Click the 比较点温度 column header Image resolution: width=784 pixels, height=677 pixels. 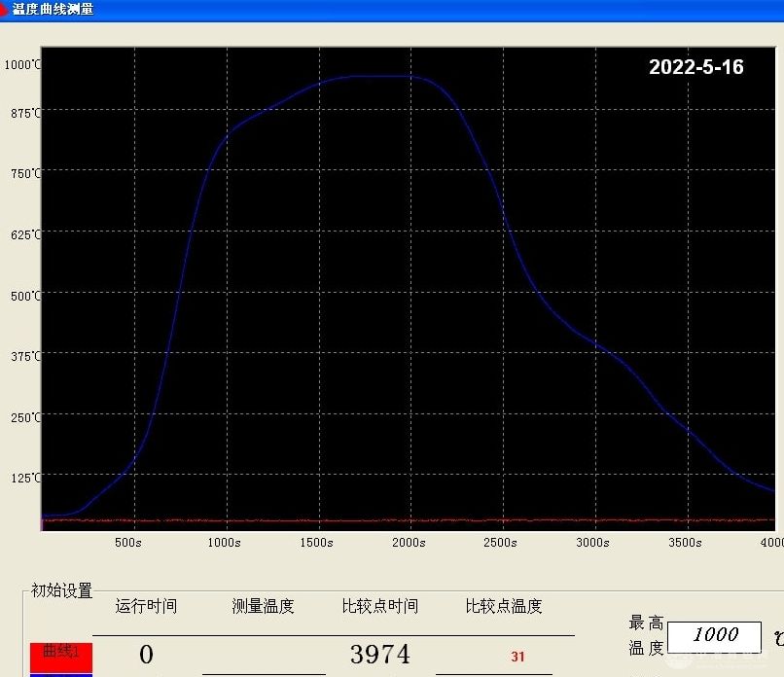click(x=504, y=606)
